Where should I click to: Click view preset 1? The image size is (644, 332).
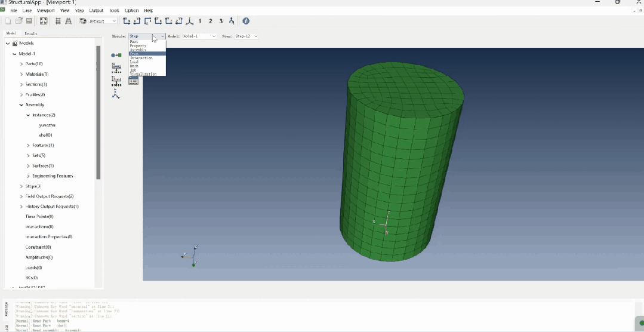coord(200,21)
